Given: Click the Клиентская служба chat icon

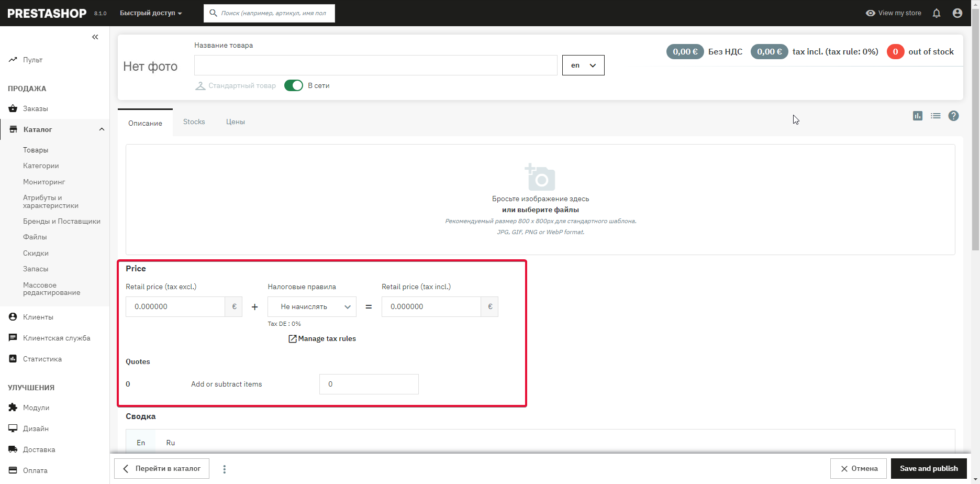Looking at the screenshot, I should click(13, 338).
